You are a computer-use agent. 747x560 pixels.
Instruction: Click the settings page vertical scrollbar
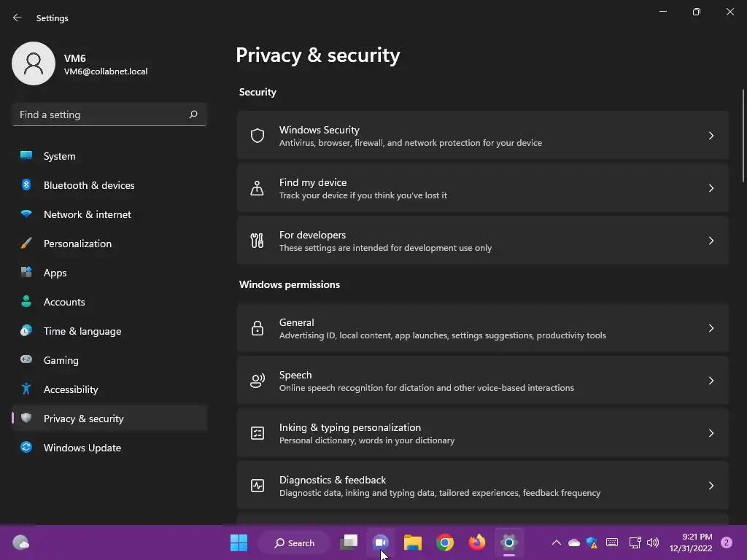(x=743, y=136)
